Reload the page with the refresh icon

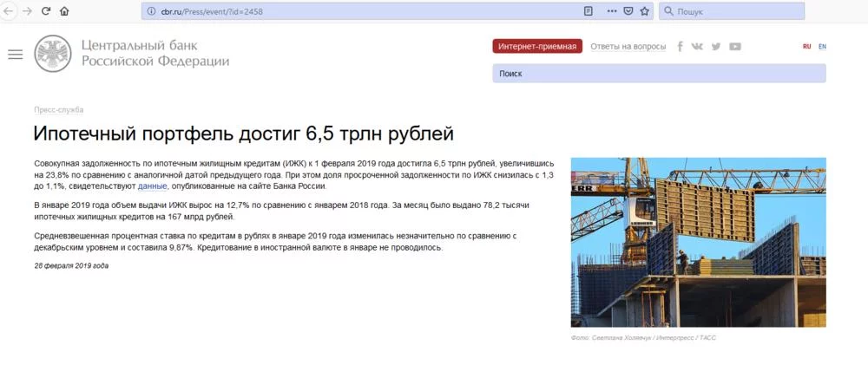[x=47, y=11]
